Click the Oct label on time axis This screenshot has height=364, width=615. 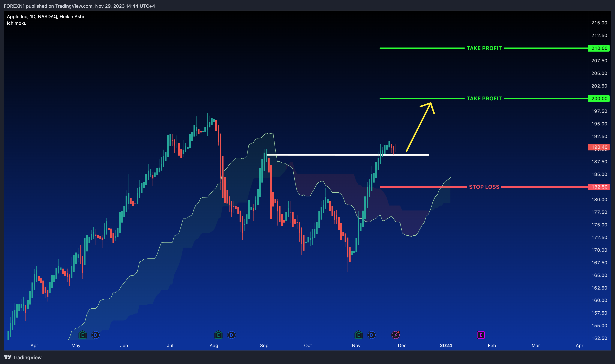coord(308,345)
